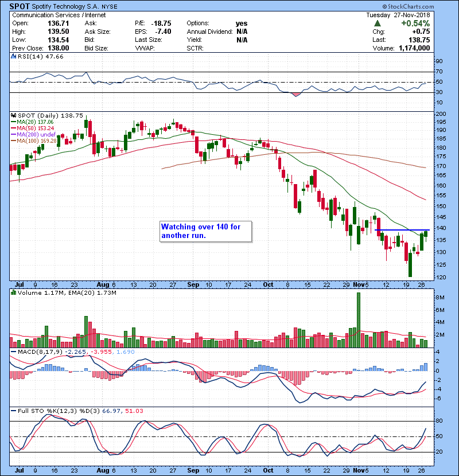Click the tallest green volume bar in November
This screenshot has width=459, height=476.
[359, 320]
